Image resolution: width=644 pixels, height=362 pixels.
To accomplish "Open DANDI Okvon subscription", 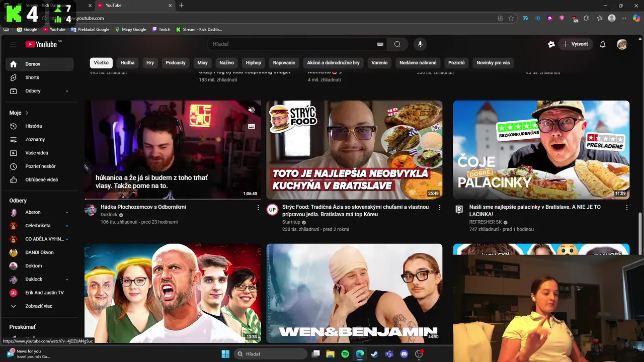I will 40,252.
